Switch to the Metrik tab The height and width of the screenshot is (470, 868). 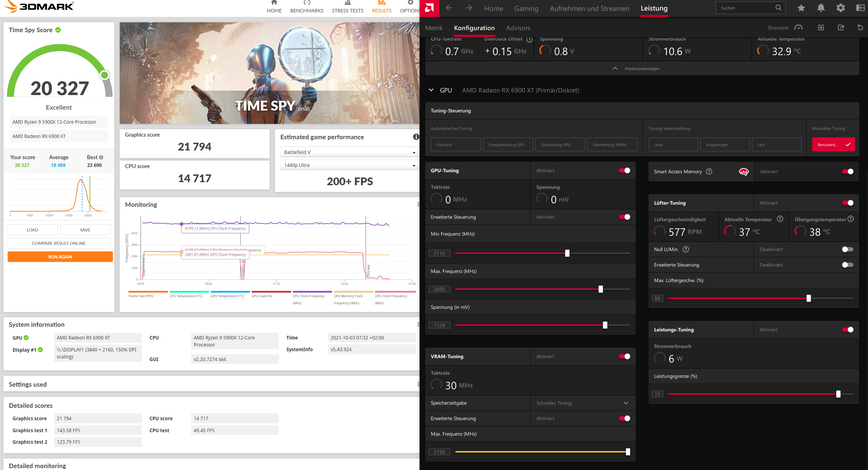click(x=434, y=28)
